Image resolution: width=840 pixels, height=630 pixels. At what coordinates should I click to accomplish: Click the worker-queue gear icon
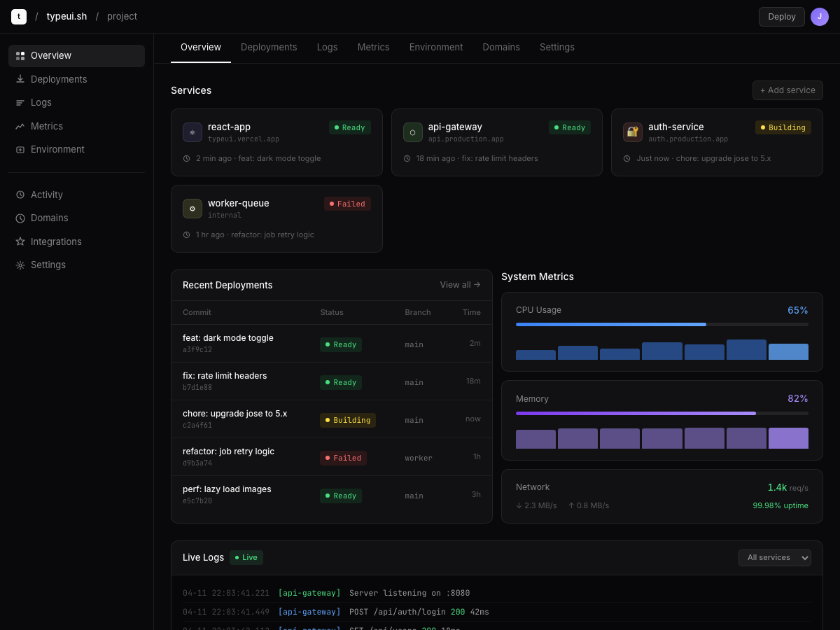click(192, 209)
